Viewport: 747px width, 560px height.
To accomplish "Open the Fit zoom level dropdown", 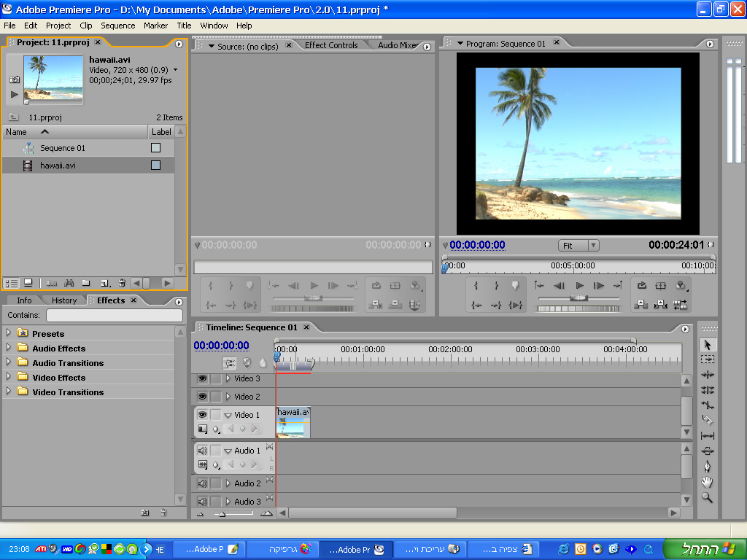I will tap(578, 246).
